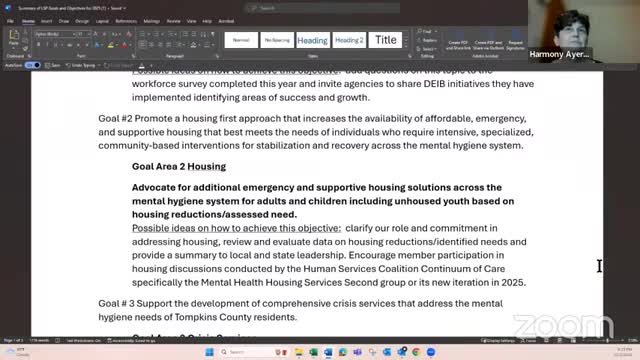Click the bullets list icon
The width and height of the screenshot is (640, 360).
(142, 34)
